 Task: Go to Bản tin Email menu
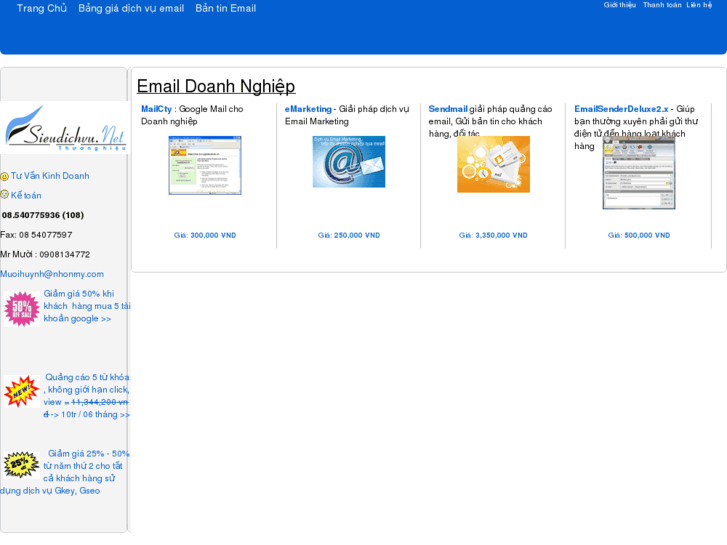coord(226,8)
